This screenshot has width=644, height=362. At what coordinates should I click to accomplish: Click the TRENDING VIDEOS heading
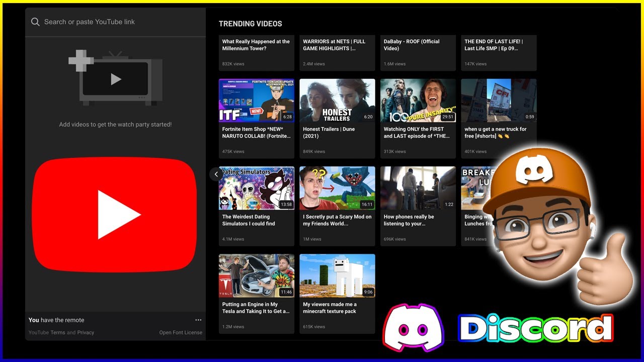(x=251, y=24)
